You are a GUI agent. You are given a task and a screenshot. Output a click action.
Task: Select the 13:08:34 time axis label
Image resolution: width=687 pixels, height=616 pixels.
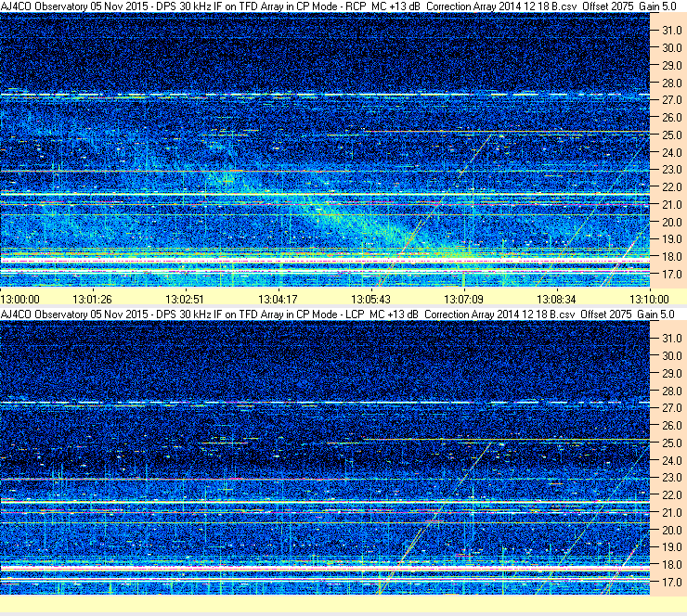[556, 300]
